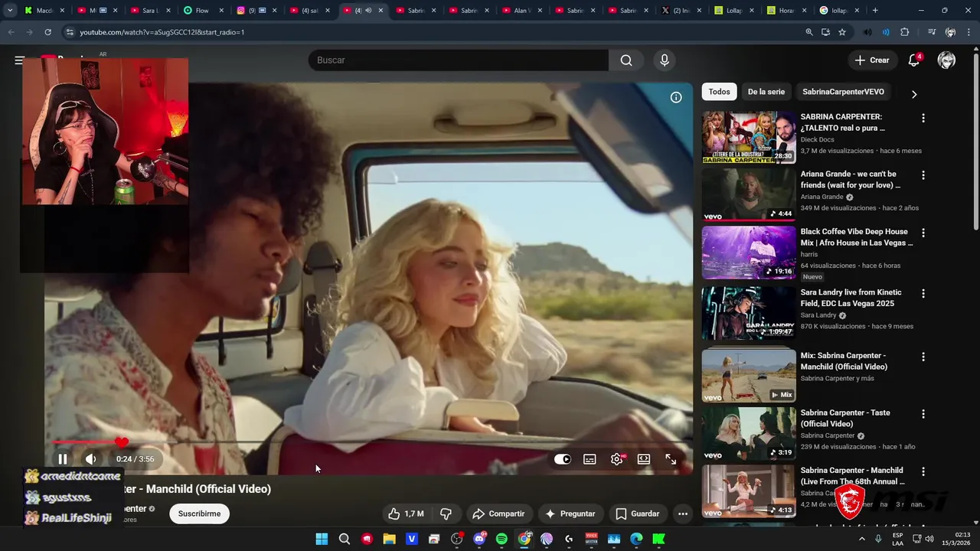980x551 pixels.
Task: Open the YouTube hamburger guide menu
Action: tap(19, 60)
